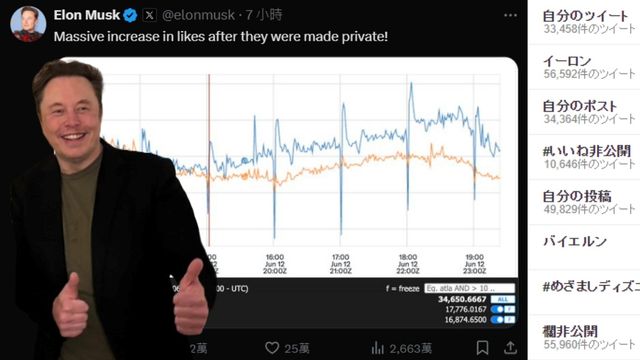Open the @elonmusk handle link
The image size is (640, 360).
pyautogui.click(x=198, y=16)
